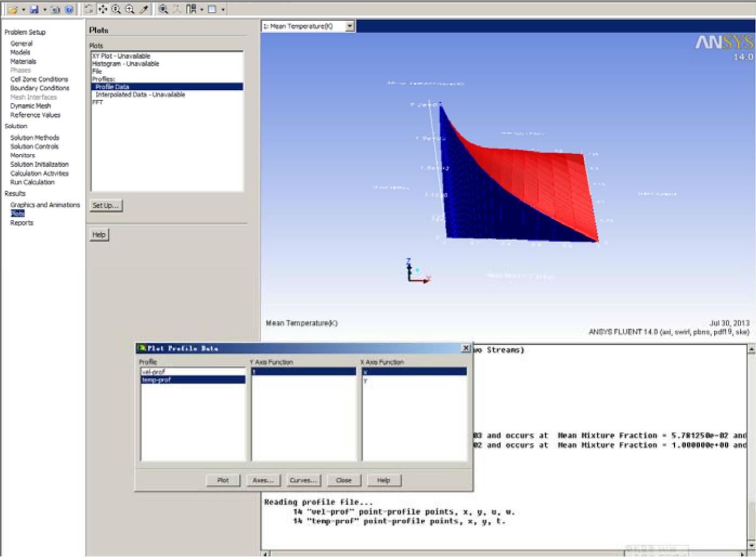The height and width of the screenshot is (557, 756).
Task: Select Cell Zone Conditions
Action: click(x=39, y=79)
